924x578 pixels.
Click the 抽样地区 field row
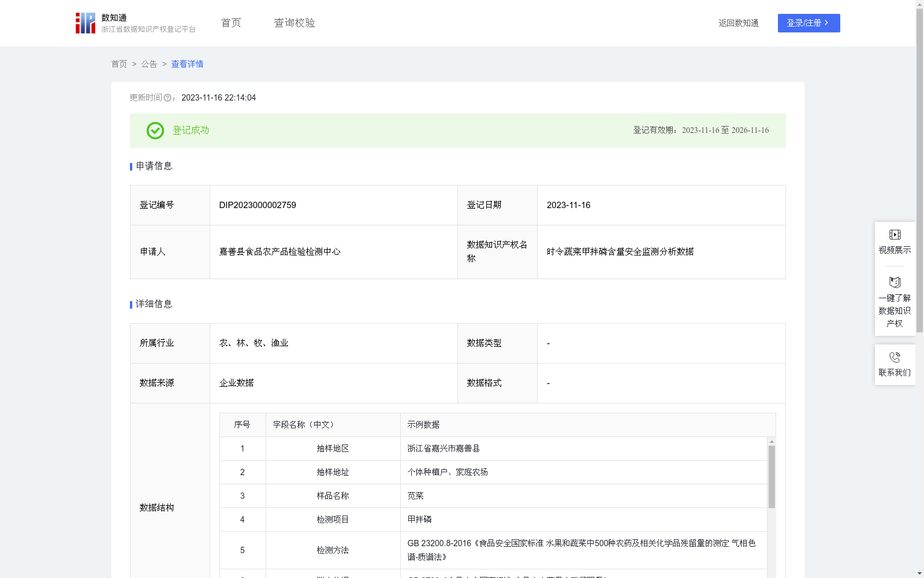493,449
